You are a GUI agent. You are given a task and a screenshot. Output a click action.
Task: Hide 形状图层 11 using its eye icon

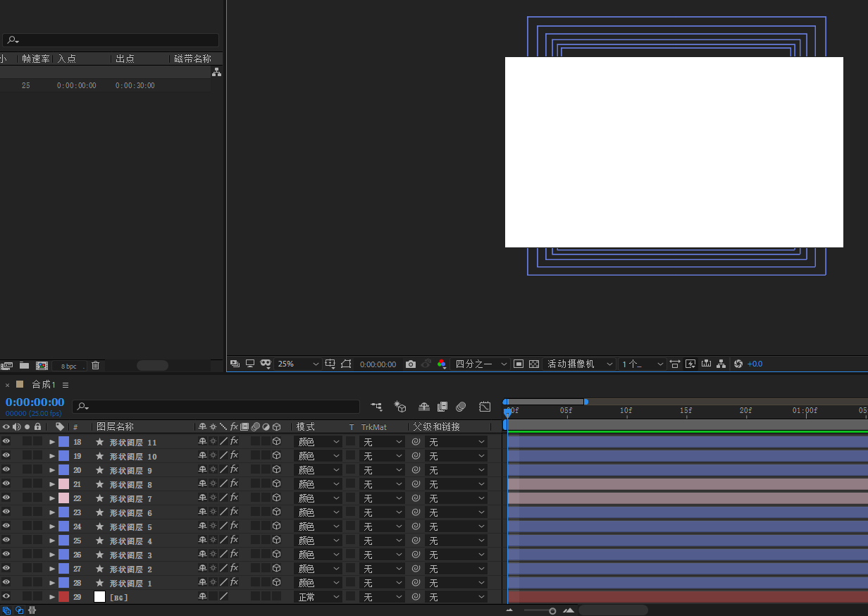[x=6, y=442]
